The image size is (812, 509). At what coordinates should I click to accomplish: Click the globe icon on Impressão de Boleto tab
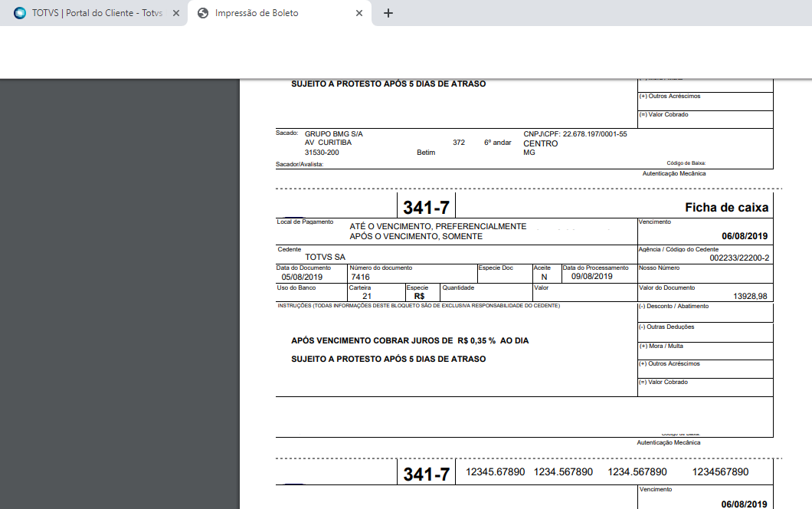[x=203, y=13]
